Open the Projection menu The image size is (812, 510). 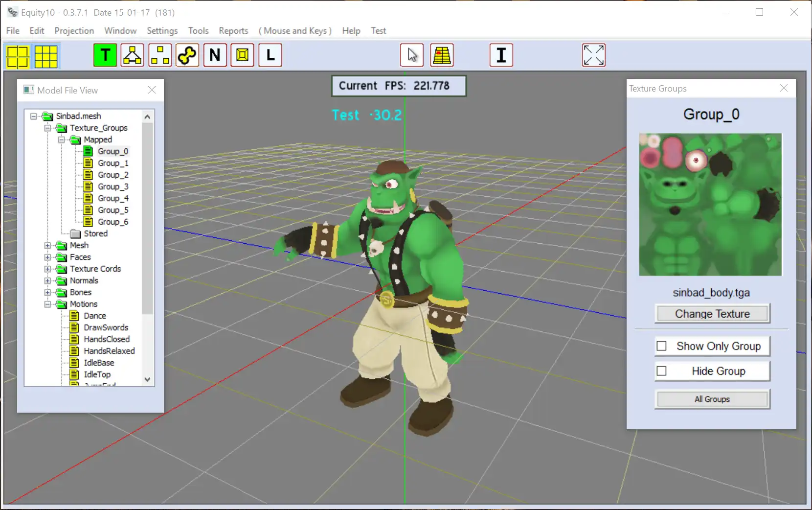click(x=74, y=31)
